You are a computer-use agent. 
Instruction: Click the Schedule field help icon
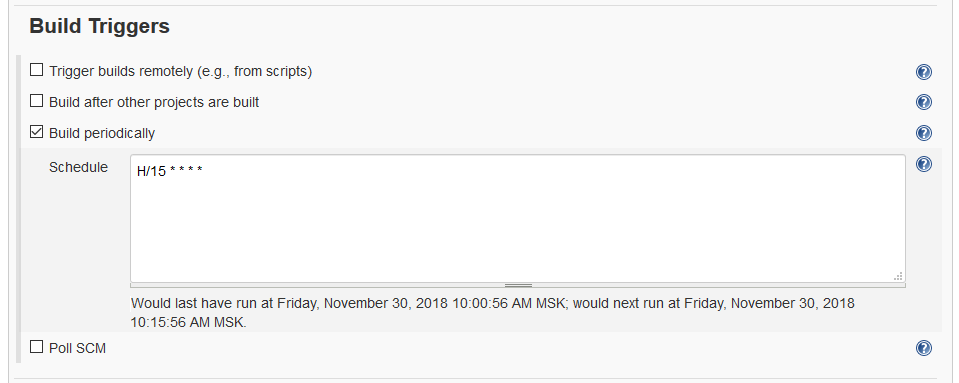click(x=924, y=164)
